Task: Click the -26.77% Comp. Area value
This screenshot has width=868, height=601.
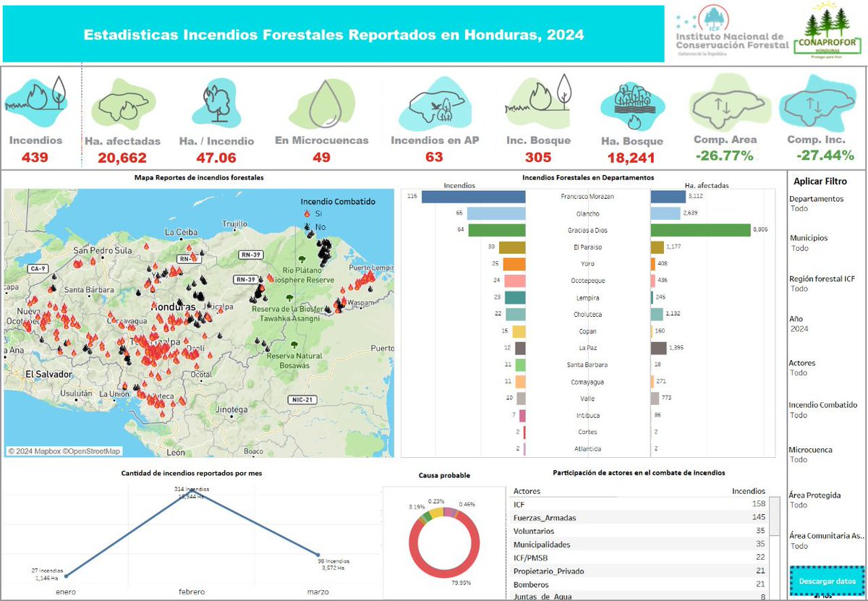Action: tap(725, 156)
